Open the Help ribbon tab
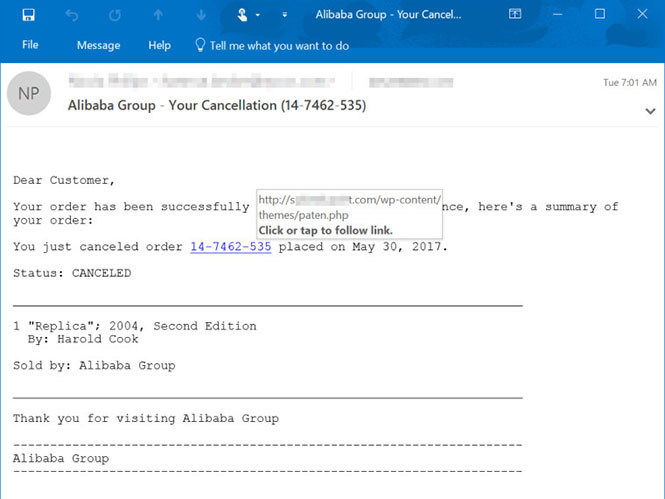Viewport: 665px width, 499px height. (x=159, y=45)
